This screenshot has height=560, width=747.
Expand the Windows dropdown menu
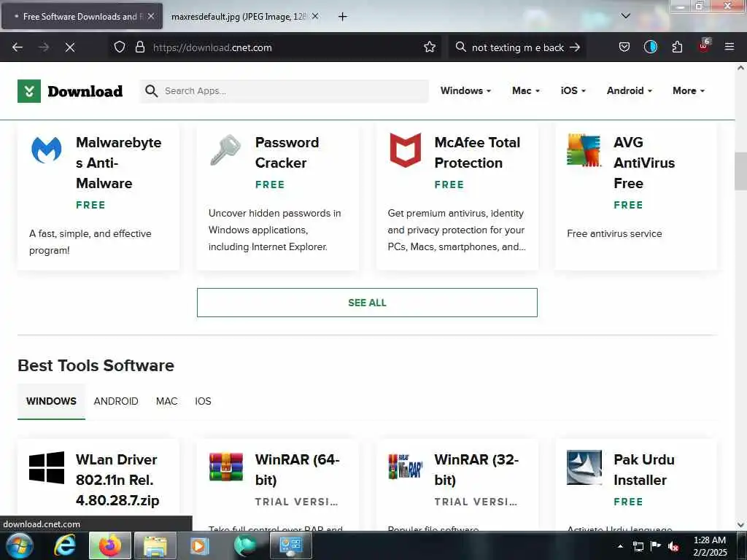(465, 90)
